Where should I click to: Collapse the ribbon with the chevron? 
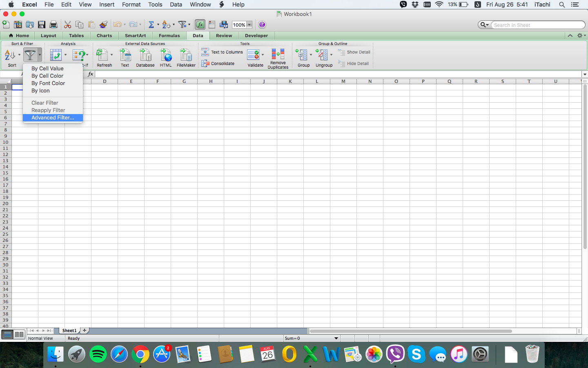[570, 36]
